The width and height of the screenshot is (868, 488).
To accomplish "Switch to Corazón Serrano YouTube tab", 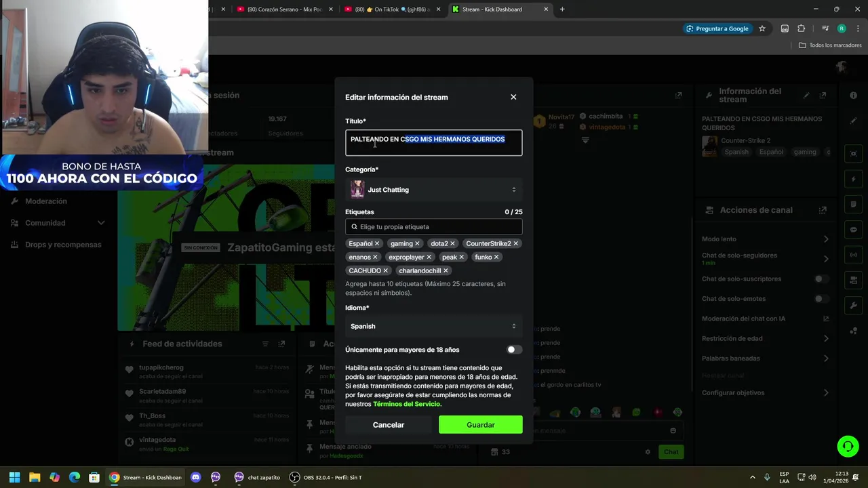I will coord(283,9).
